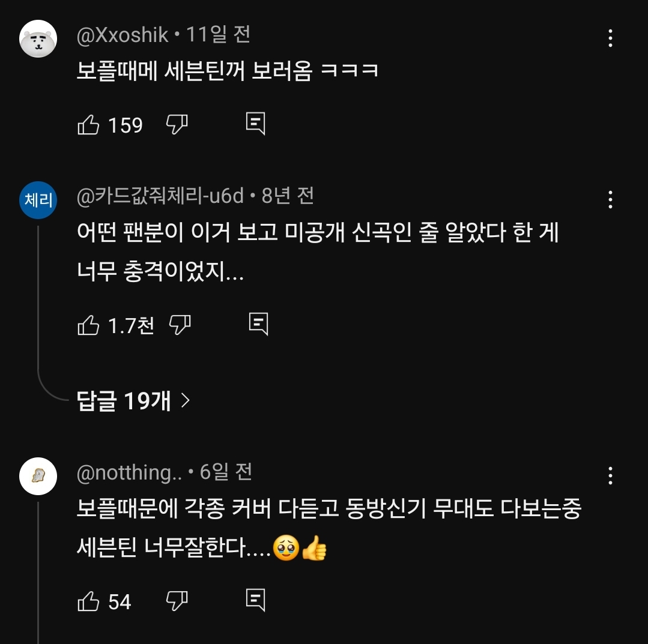Open the @Xxoshik username link
The height and width of the screenshot is (644, 648).
(x=123, y=35)
